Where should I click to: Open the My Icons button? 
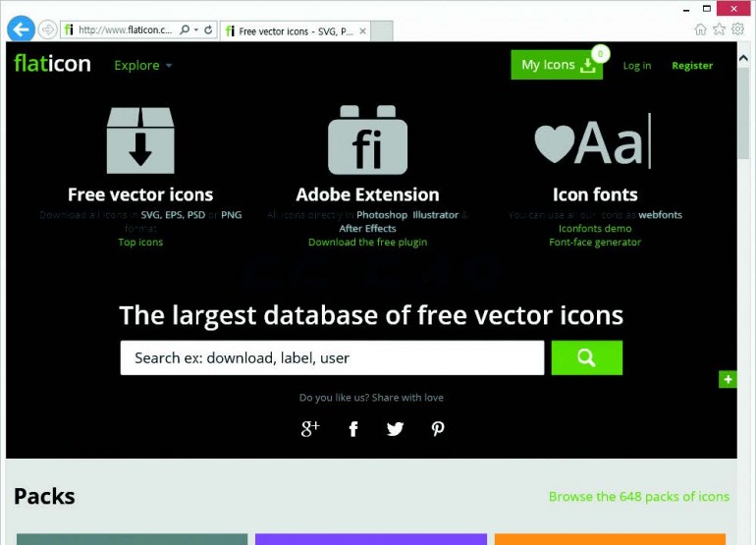[x=557, y=65]
